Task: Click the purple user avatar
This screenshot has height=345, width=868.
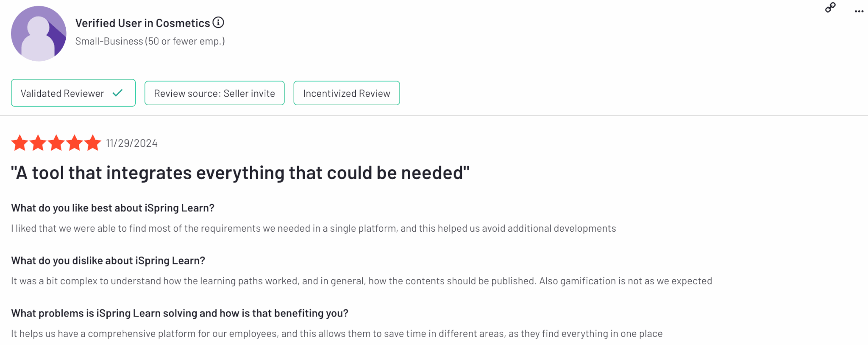Action: (x=39, y=34)
